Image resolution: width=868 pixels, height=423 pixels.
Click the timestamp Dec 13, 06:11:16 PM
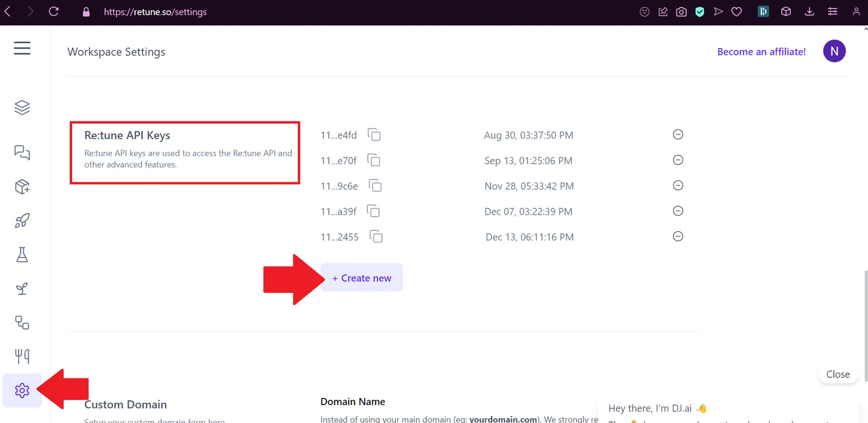point(529,237)
